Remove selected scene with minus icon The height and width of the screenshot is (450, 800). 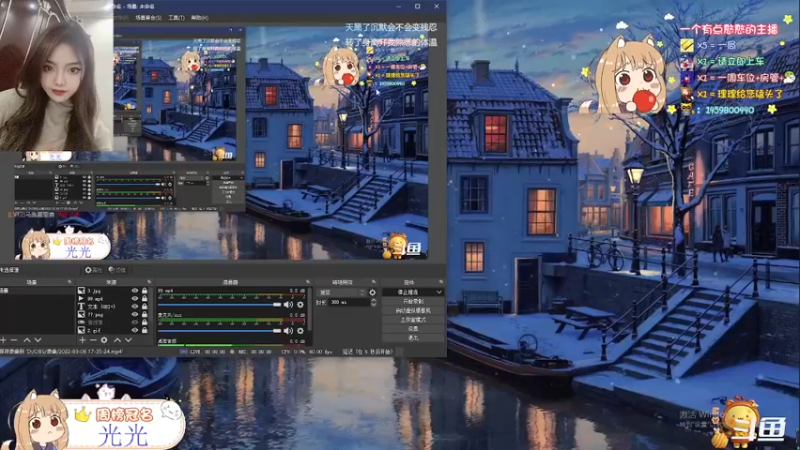[14, 340]
